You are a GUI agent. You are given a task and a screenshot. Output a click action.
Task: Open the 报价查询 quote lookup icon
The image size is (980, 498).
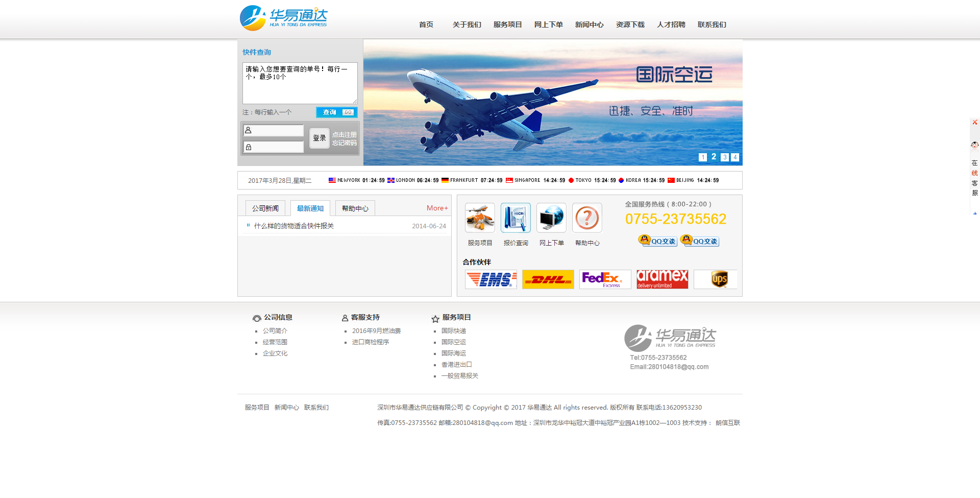point(516,218)
